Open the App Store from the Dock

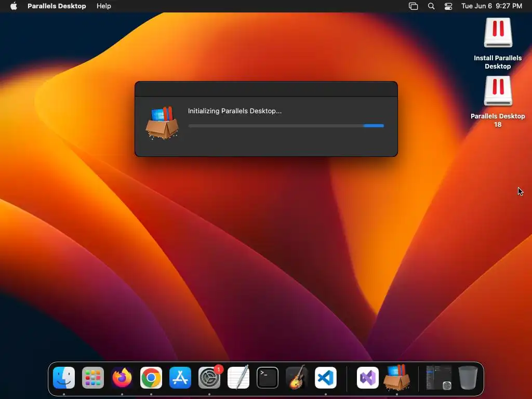pyautogui.click(x=180, y=378)
